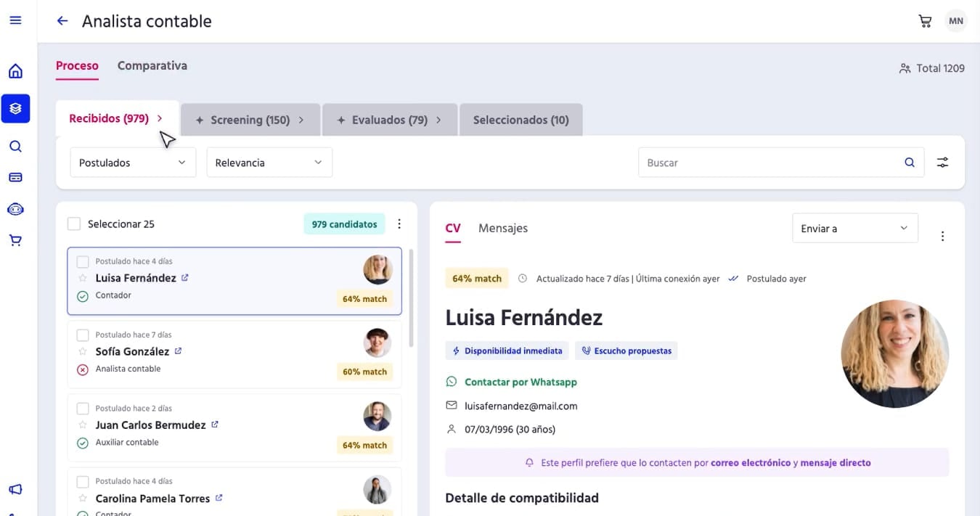980x516 pixels.
Task: Open the MN user avatar menu
Action: pos(956,21)
